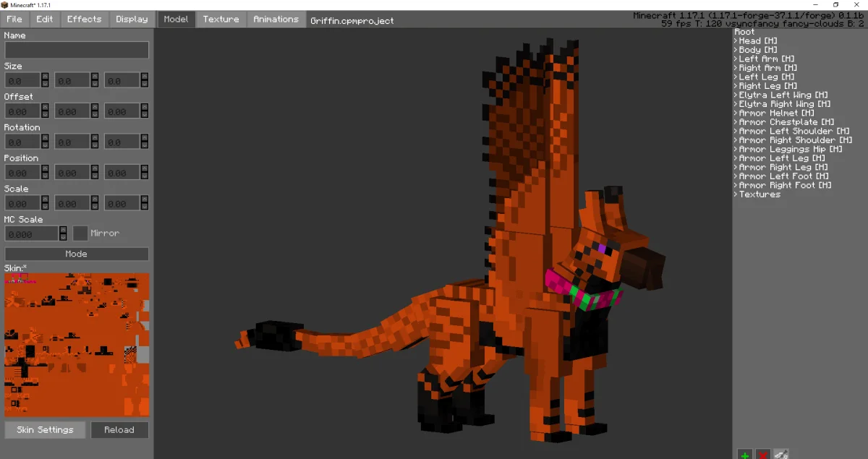Expand the Elytra Right Wing node arrow

(x=736, y=104)
